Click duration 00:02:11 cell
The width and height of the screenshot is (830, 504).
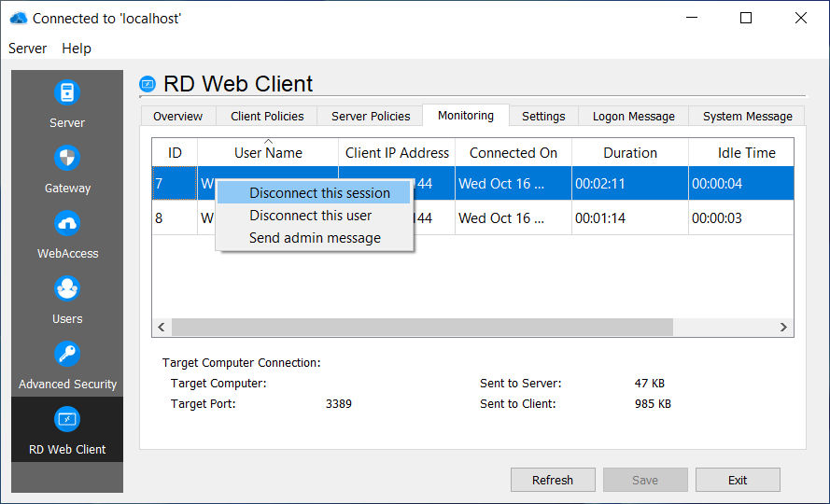click(630, 183)
